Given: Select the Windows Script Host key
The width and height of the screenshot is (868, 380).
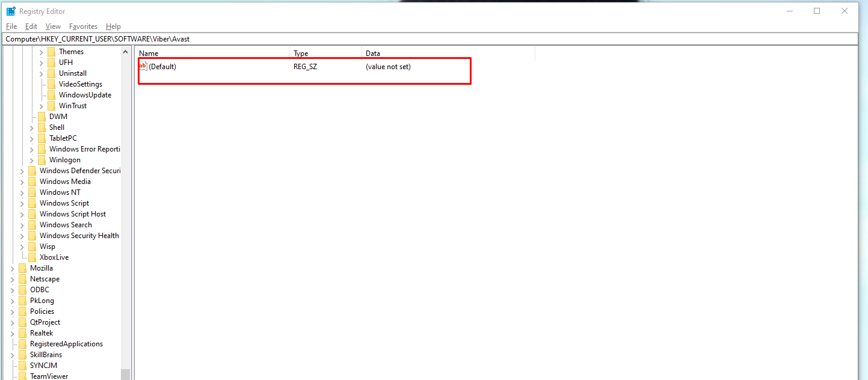Looking at the screenshot, I should coord(73,214).
